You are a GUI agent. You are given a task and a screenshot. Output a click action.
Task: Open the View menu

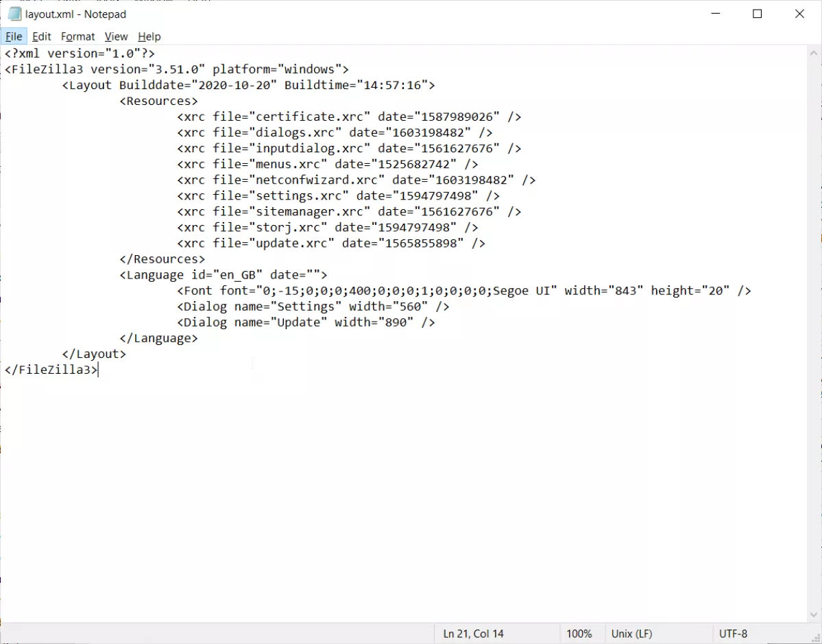tap(116, 37)
